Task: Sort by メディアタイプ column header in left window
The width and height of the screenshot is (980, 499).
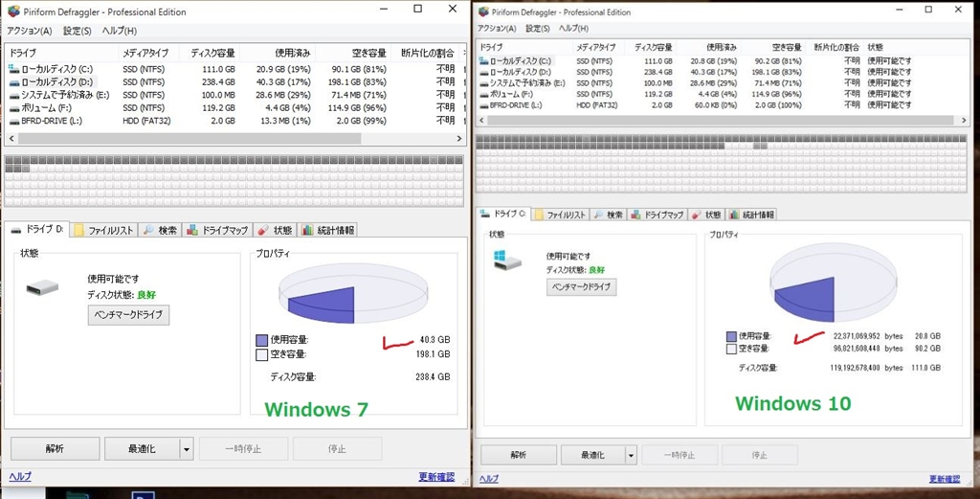Action: coord(148,53)
